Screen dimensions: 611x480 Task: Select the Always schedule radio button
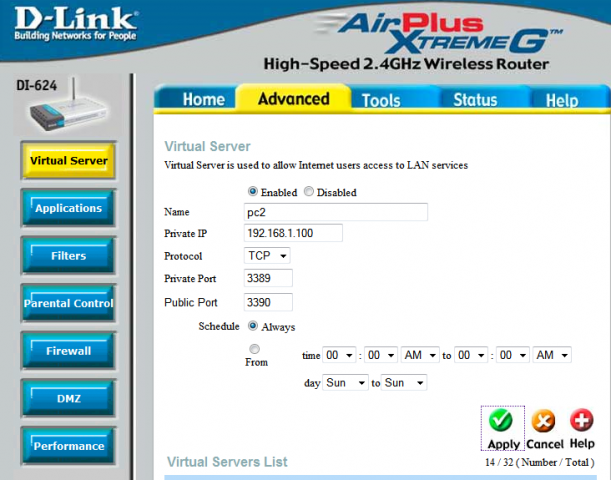tap(253, 326)
